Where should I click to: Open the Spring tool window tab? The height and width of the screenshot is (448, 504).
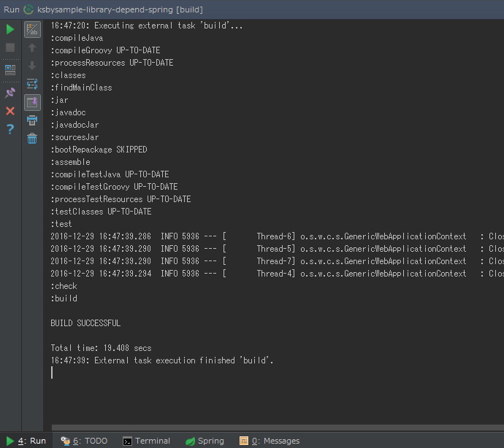tap(205, 441)
